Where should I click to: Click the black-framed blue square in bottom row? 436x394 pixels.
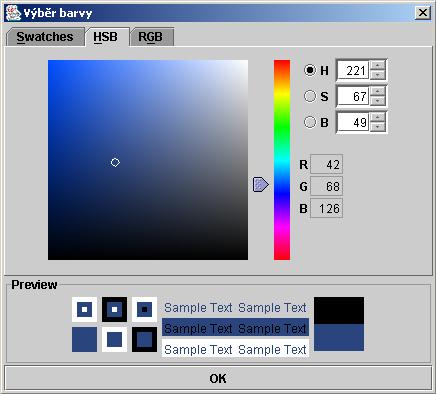144,339
